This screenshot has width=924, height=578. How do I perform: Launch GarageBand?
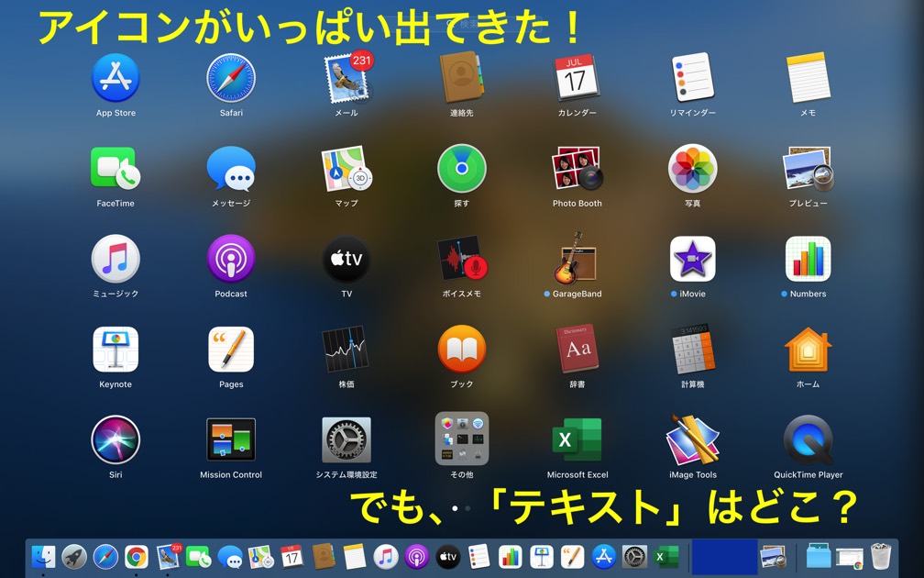[577, 260]
